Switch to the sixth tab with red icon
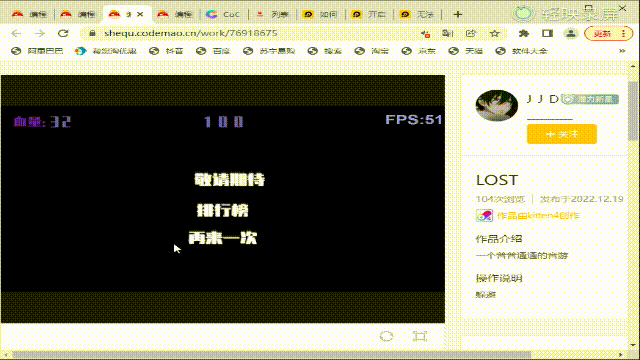 click(x=272, y=14)
